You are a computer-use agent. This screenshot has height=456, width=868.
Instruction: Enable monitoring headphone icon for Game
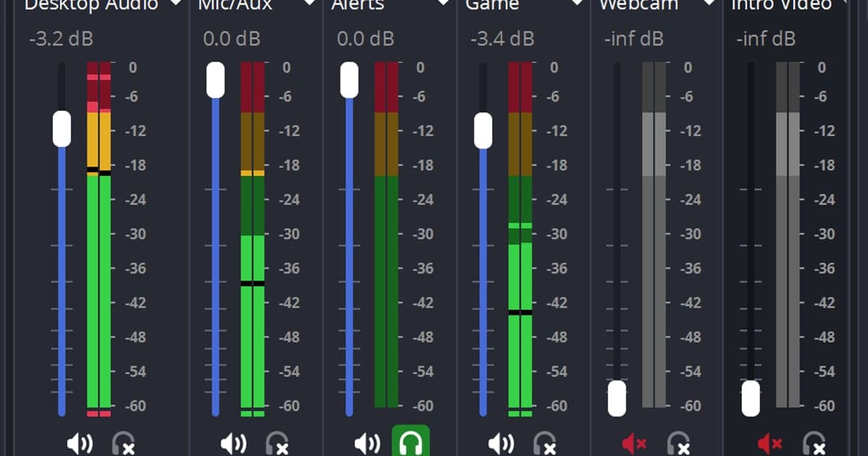(x=545, y=444)
